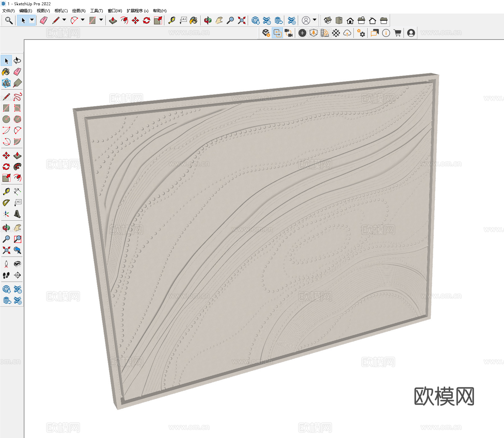Start Enscape rendering

tap(266, 33)
